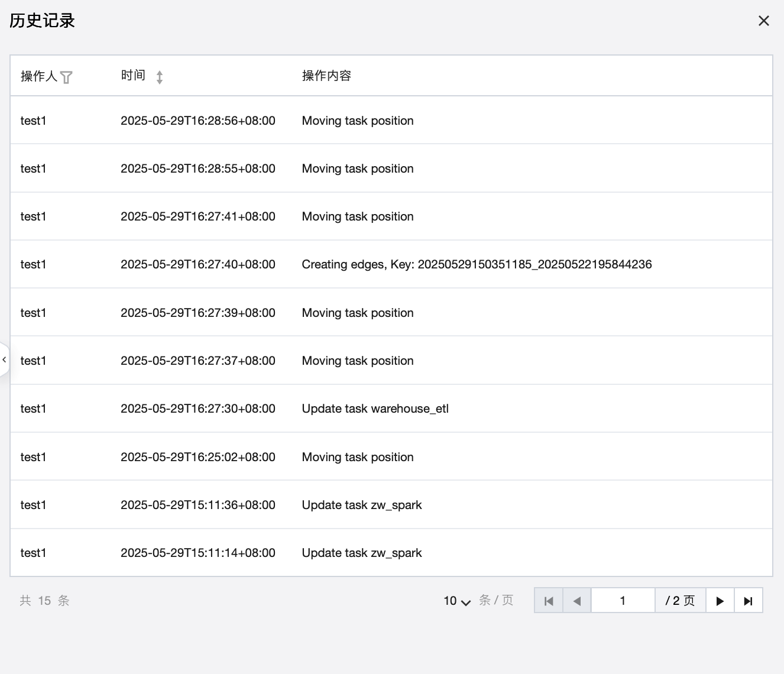784x674 pixels.
Task: Click the 操作内容 column header
Action: pyautogui.click(x=326, y=76)
